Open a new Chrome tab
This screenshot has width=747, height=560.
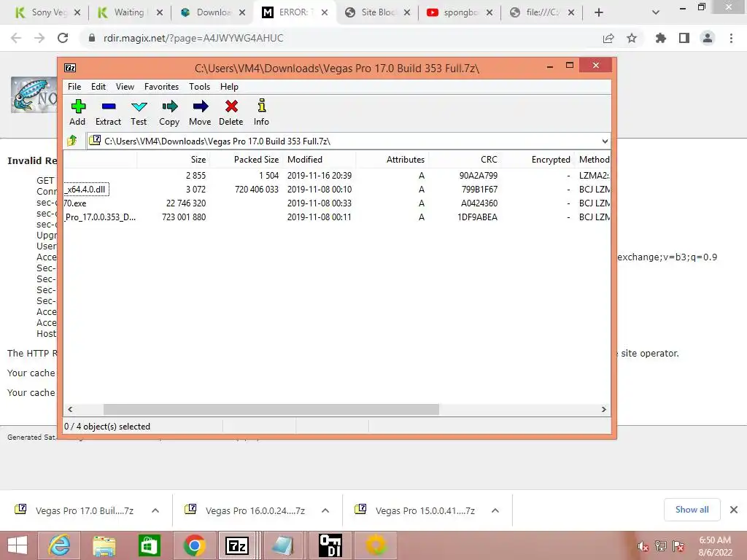(599, 12)
